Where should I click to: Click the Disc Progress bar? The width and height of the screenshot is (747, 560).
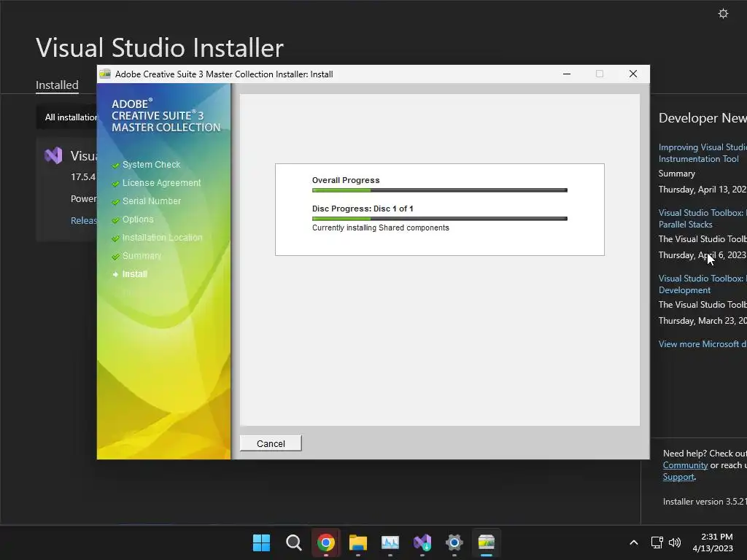tap(440, 219)
